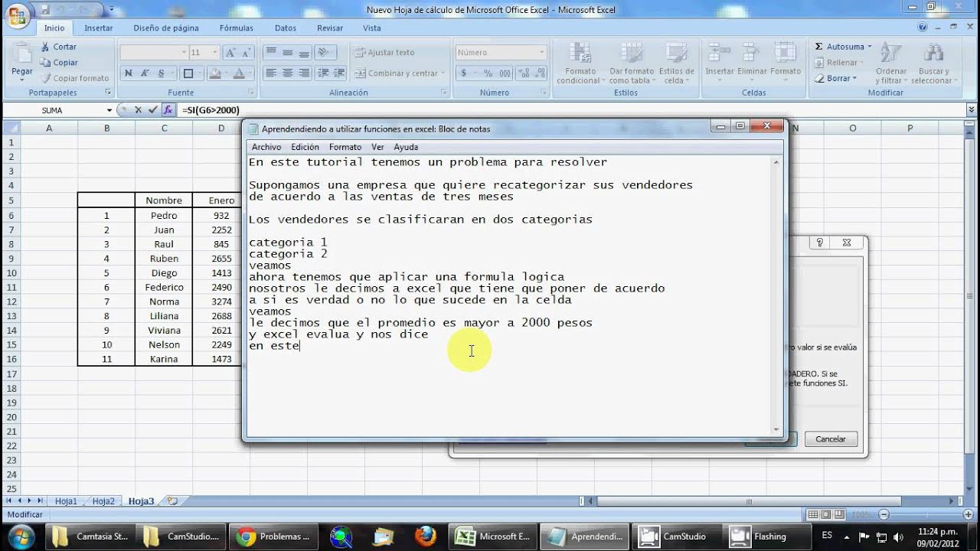Toggle bold N formatting

coord(128,73)
